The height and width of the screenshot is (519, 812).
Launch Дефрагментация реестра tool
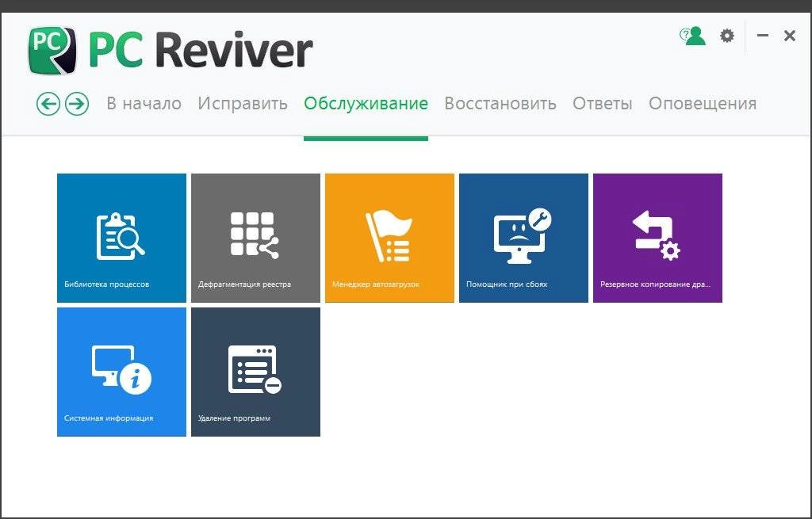(x=256, y=238)
